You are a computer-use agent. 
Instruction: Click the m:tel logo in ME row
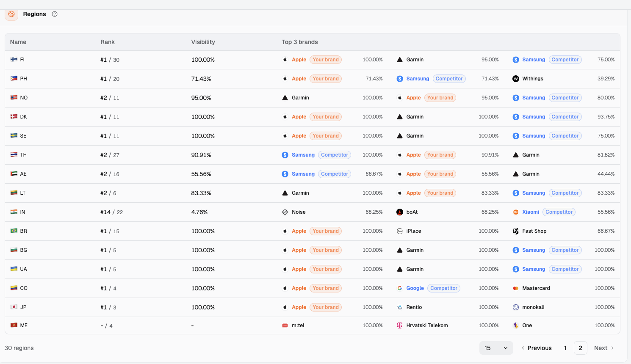click(x=285, y=325)
